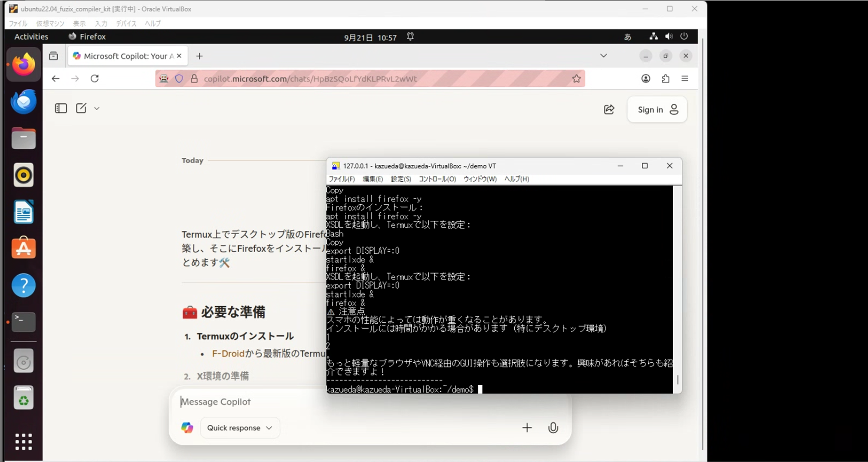Open the Firefox account icon
The height and width of the screenshot is (462, 868).
pyautogui.click(x=646, y=79)
